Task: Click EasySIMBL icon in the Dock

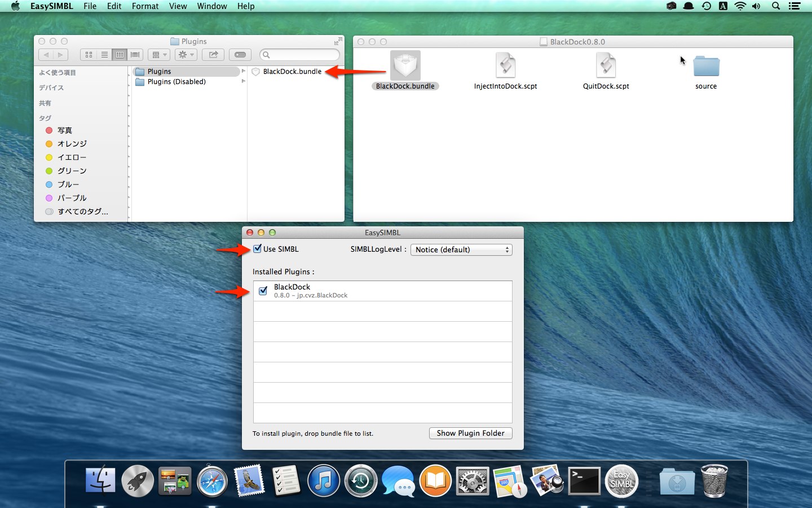Action: pos(621,481)
